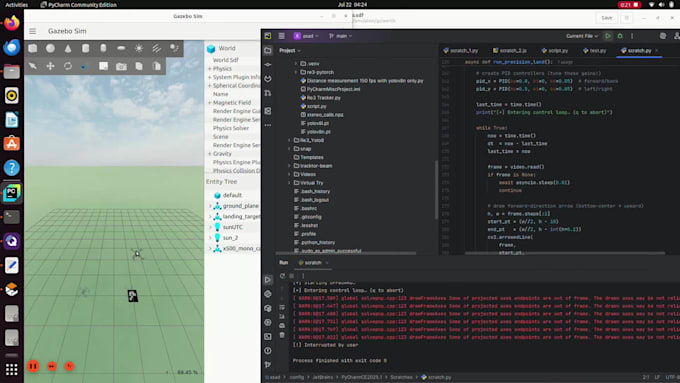
Task: Reset the Gazebo simulation
Action: (69, 366)
